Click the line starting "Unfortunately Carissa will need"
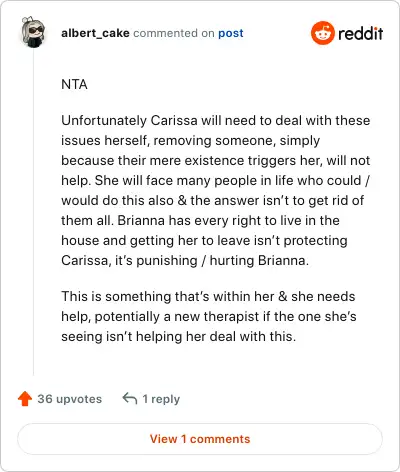Image resolution: width=400 pixels, height=472 pixels. [x=216, y=120]
